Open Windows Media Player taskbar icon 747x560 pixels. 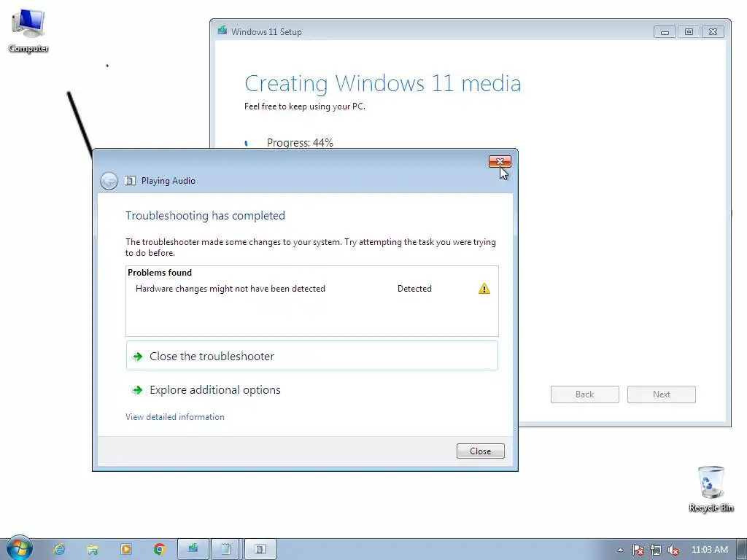pyautogui.click(x=125, y=549)
